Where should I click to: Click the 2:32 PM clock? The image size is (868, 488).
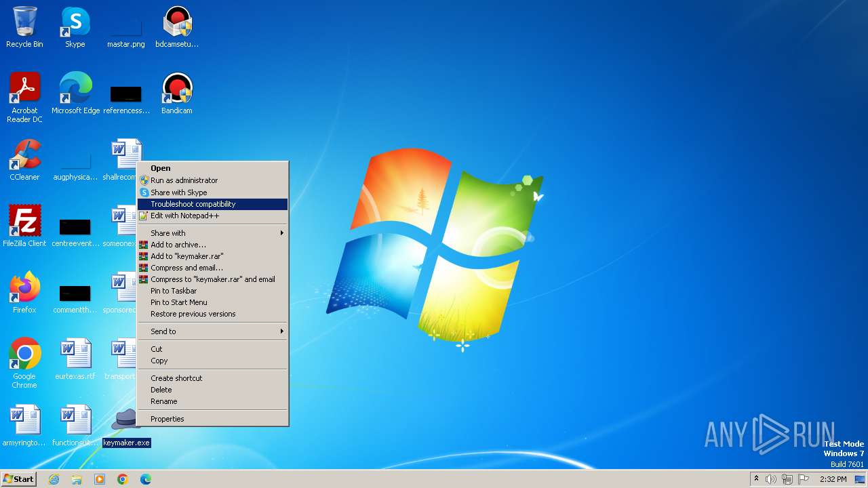pyautogui.click(x=833, y=479)
